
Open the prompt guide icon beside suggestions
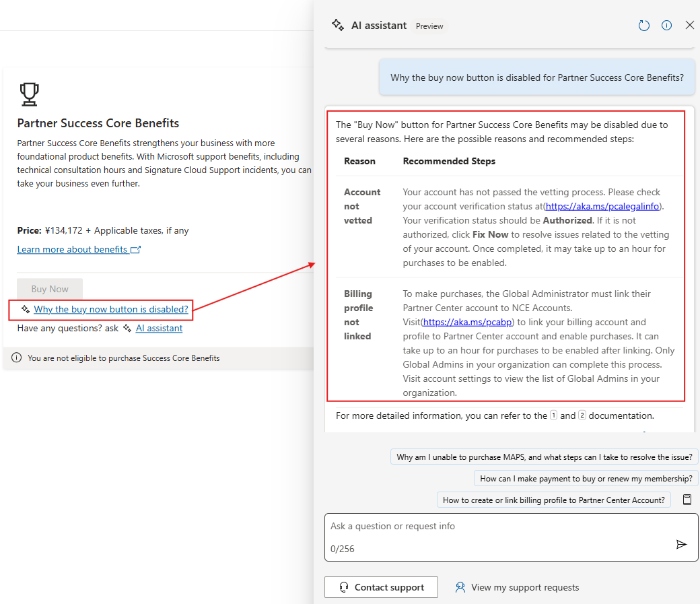point(687,500)
